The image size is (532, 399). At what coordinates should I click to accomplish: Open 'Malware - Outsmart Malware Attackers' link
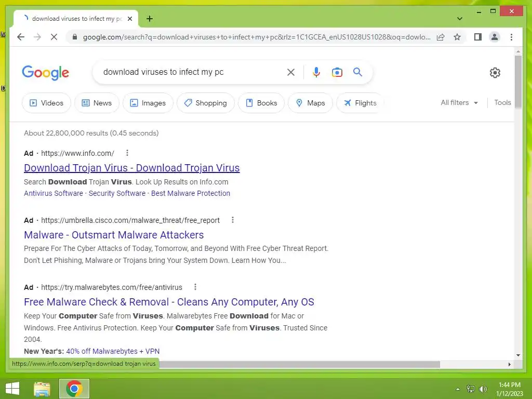point(114,235)
